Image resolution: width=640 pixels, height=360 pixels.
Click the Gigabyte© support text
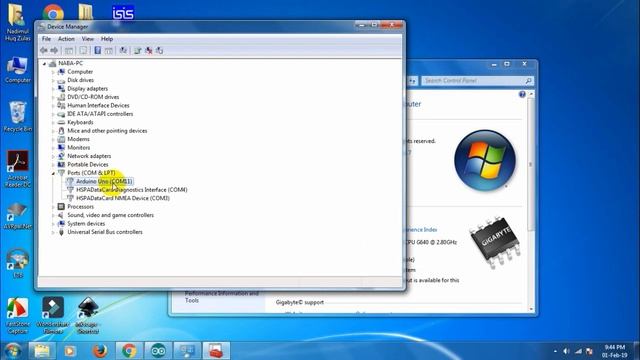coord(300,302)
